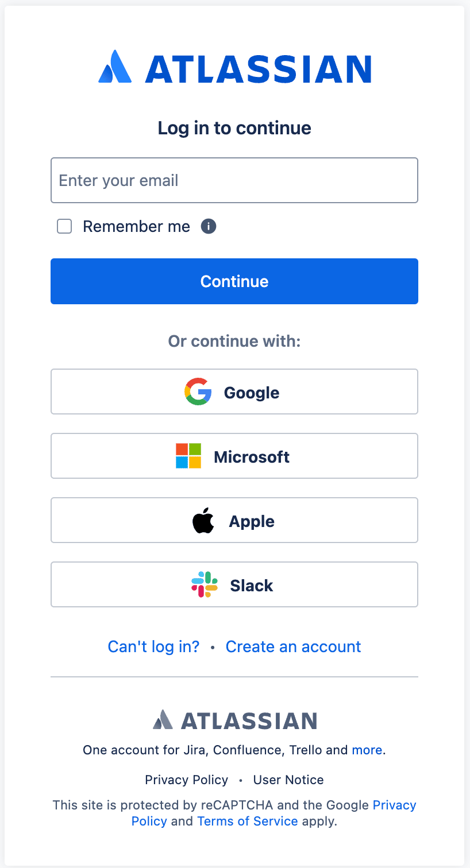The width and height of the screenshot is (470, 868).
Task: Click the Slack logo icon
Action: tap(204, 585)
